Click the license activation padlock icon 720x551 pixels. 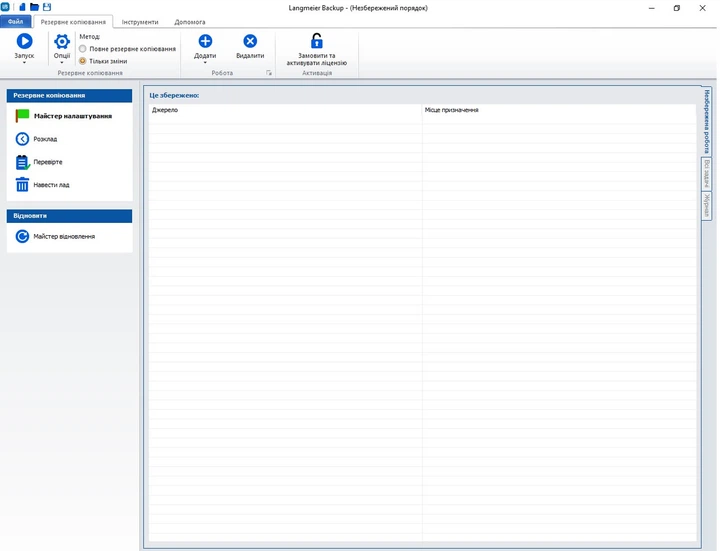[316, 41]
